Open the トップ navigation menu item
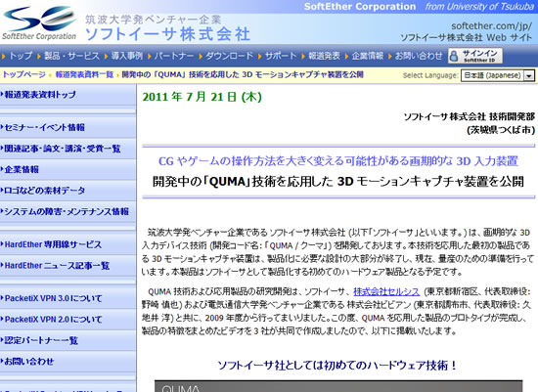 tap(21, 56)
